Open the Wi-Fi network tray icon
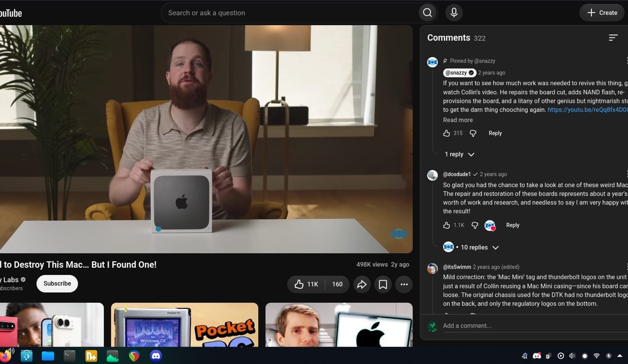This screenshot has width=628, height=364. point(597,356)
